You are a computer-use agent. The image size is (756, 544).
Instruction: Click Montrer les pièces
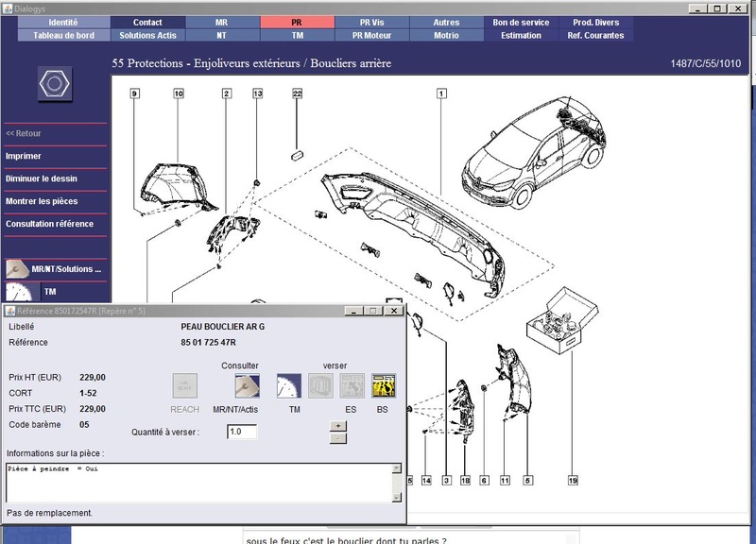[42, 201]
